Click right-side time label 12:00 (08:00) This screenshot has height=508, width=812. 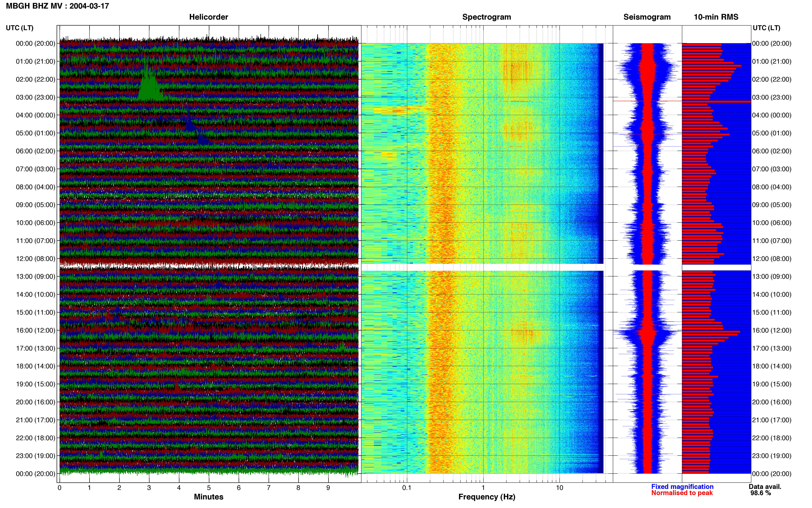(x=772, y=259)
